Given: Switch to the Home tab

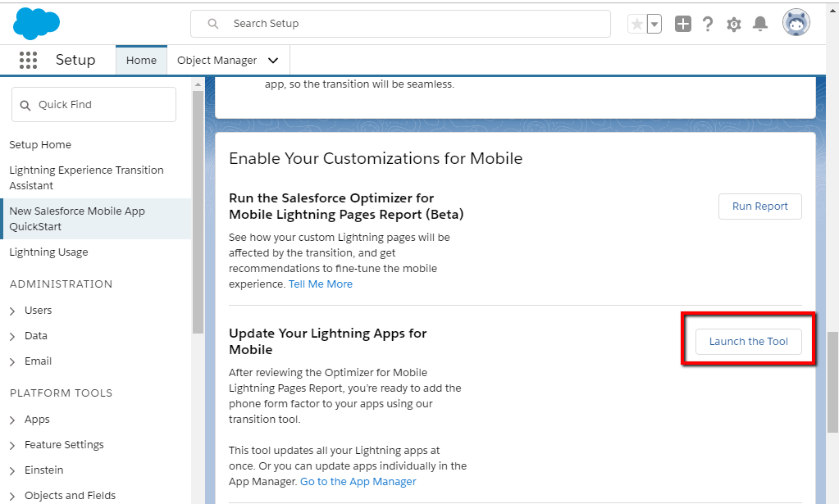Looking at the screenshot, I should tap(140, 60).
